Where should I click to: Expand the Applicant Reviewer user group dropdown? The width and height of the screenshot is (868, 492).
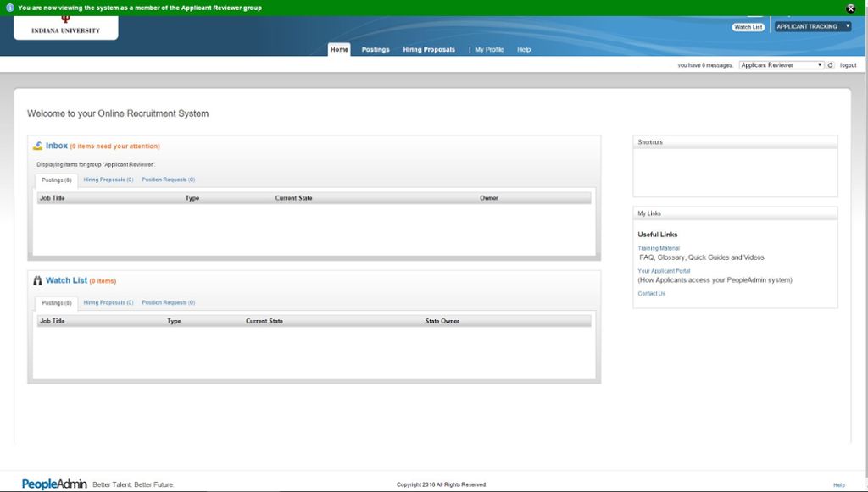point(781,65)
